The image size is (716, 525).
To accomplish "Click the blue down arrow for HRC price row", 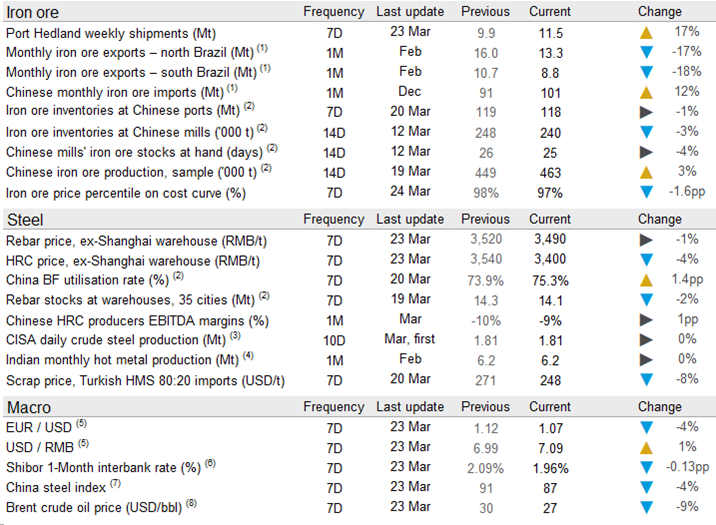I will (646, 260).
